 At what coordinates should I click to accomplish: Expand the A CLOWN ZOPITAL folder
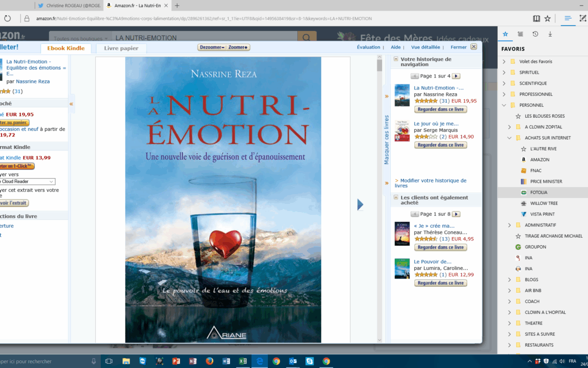509,127
